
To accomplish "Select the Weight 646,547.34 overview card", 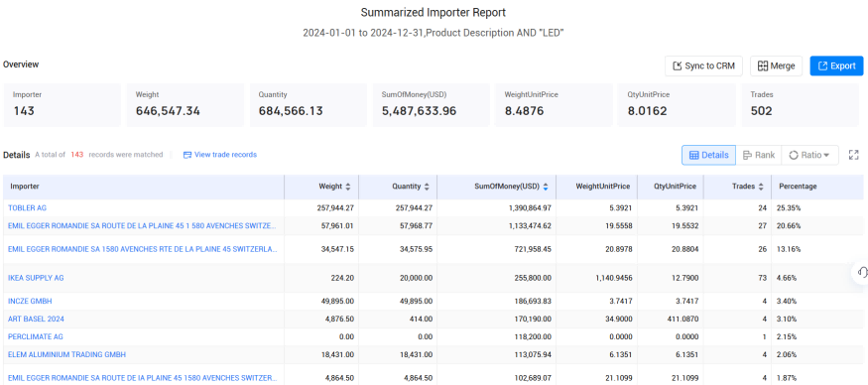I will point(185,105).
